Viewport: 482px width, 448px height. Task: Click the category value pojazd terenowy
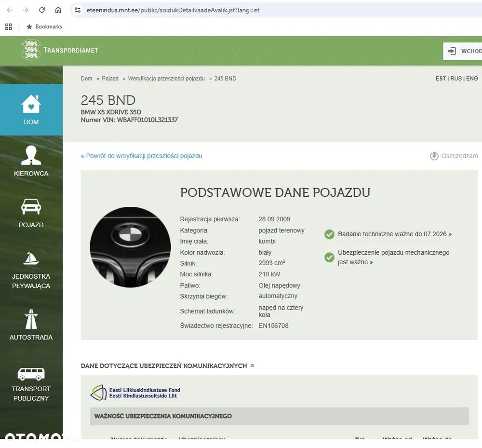(x=281, y=231)
